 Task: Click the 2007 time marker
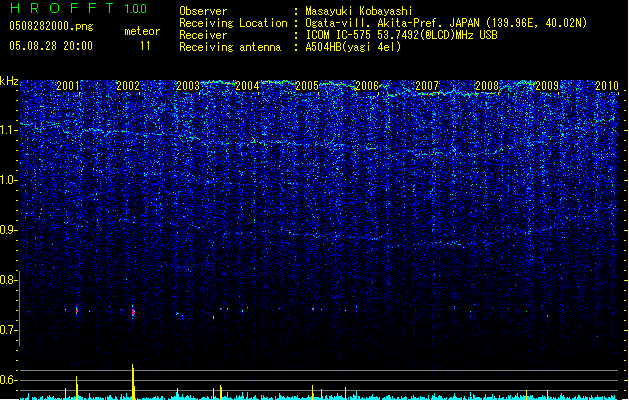427,86
